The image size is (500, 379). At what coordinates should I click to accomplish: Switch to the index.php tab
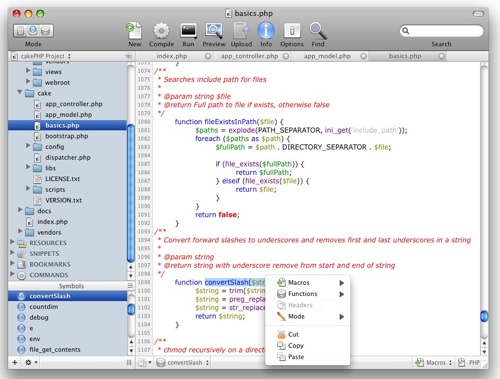click(x=172, y=56)
